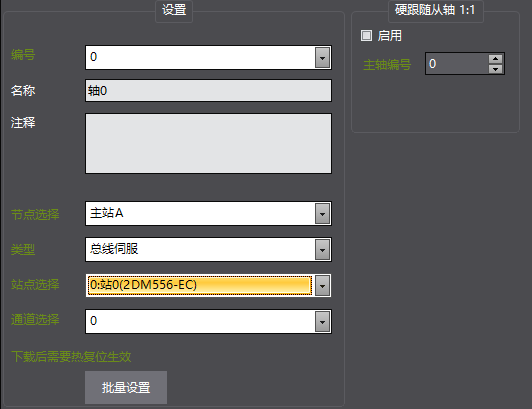Screen dimensions: 532x409
Task: Open the 类型 dropdown arrow
Action: tap(322, 250)
